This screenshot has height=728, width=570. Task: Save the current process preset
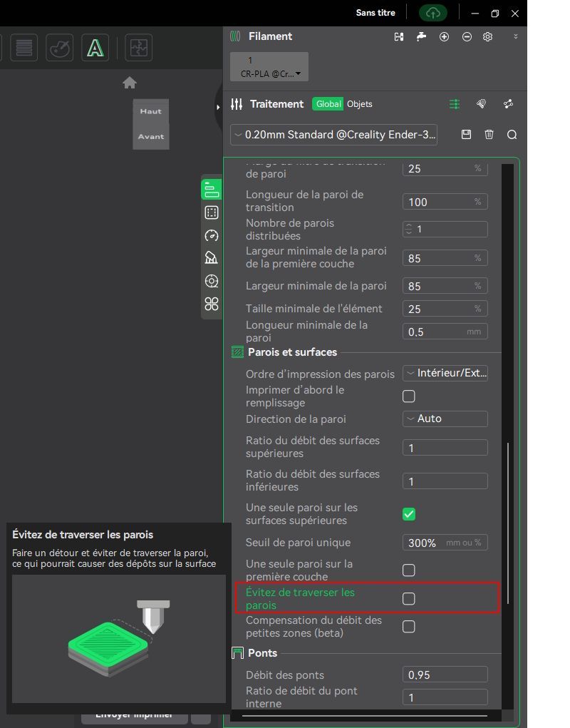(x=466, y=135)
